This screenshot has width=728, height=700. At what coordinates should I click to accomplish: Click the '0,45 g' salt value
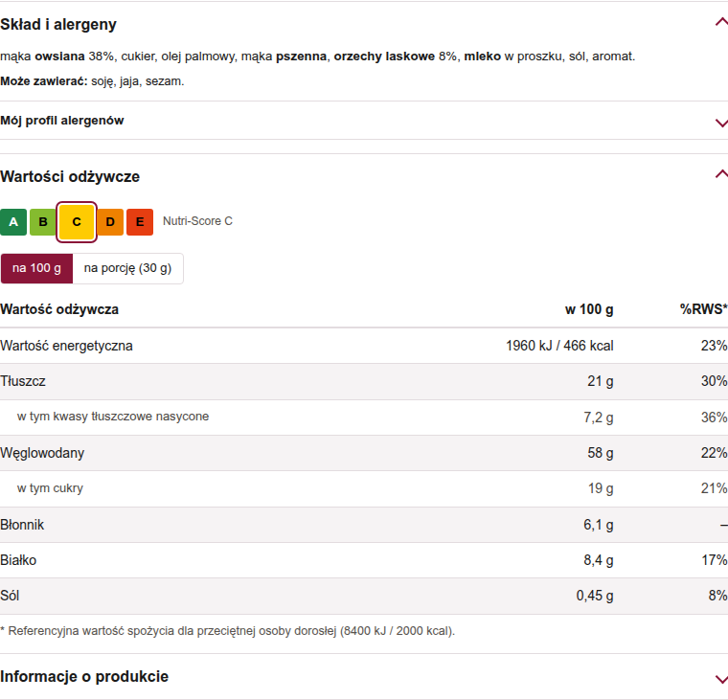pos(595,596)
